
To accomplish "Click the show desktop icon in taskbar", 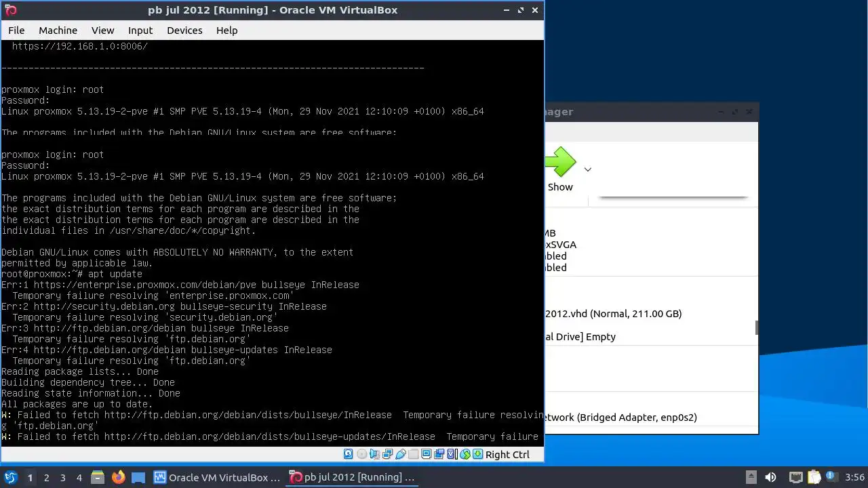I will pyautogui.click(x=138, y=478).
